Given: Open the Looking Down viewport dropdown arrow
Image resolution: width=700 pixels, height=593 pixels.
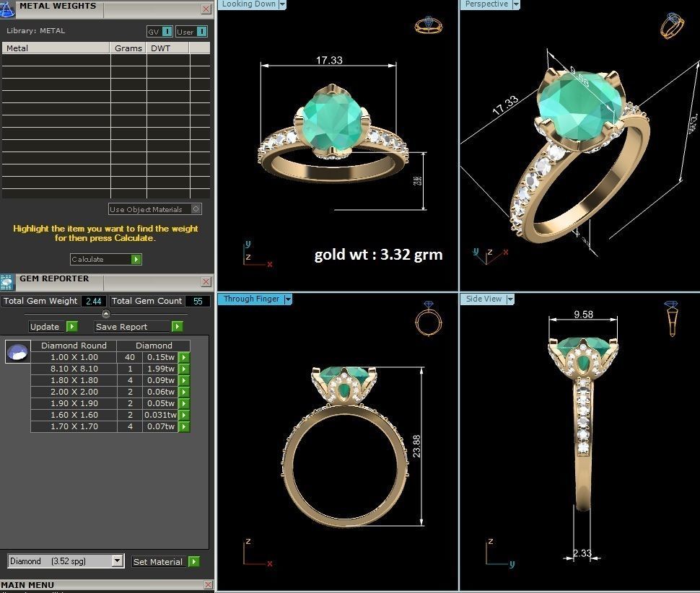Looking at the screenshot, I should coord(282,4).
